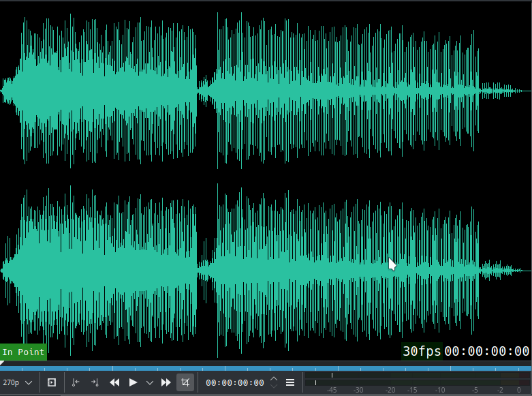Click the In Point marker label
532x396 pixels.
[x=23, y=352]
